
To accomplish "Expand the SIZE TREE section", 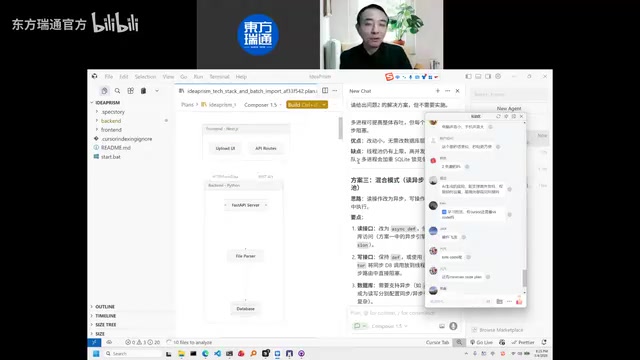I will point(105,324).
